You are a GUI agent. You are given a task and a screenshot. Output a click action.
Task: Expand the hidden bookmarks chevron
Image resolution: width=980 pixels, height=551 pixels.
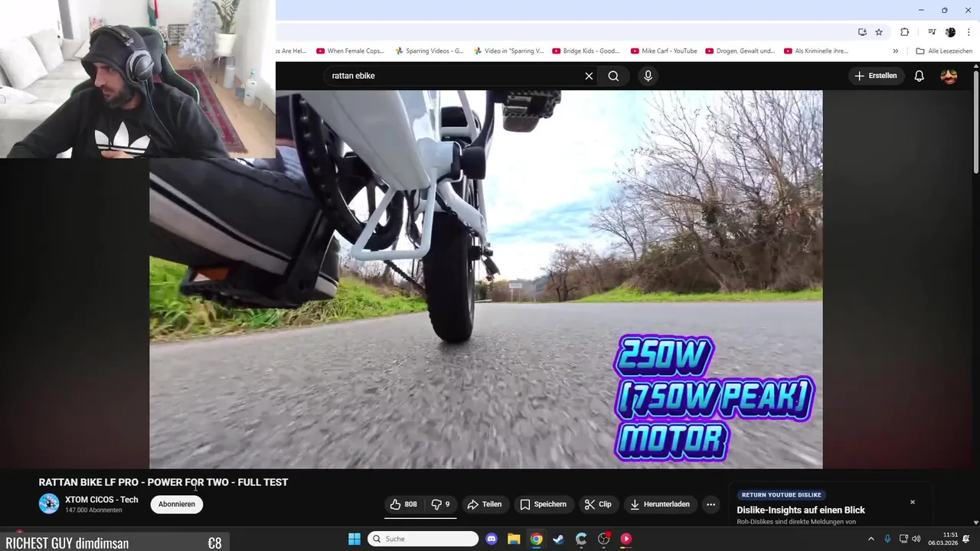coord(896,51)
